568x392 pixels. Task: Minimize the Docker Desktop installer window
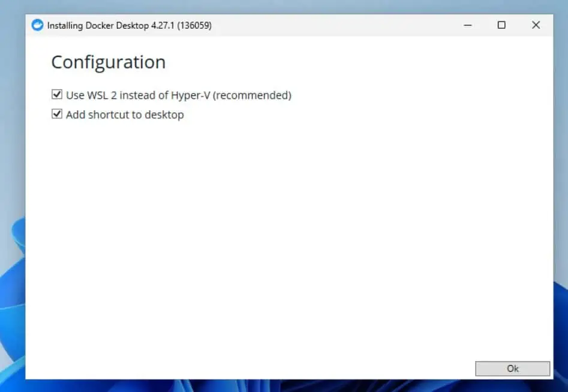[x=468, y=25]
